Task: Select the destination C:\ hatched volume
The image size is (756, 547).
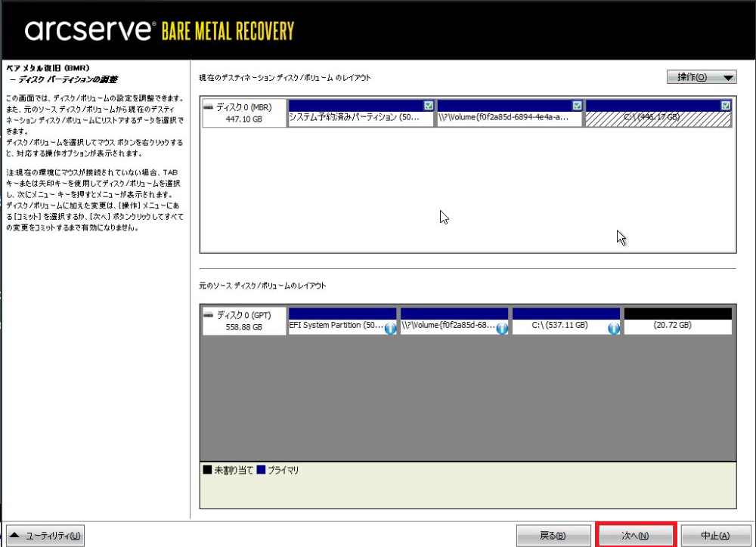Action: [658, 119]
